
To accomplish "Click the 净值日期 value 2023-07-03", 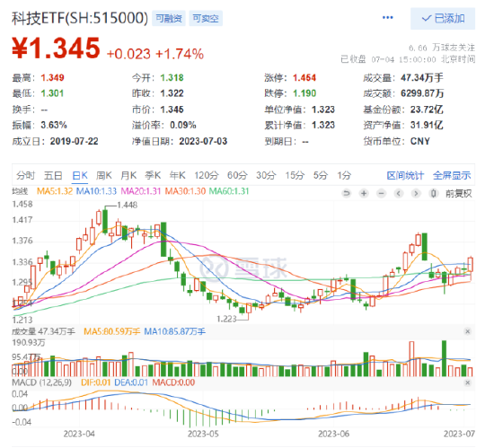I will pyautogui.click(x=203, y=141).
